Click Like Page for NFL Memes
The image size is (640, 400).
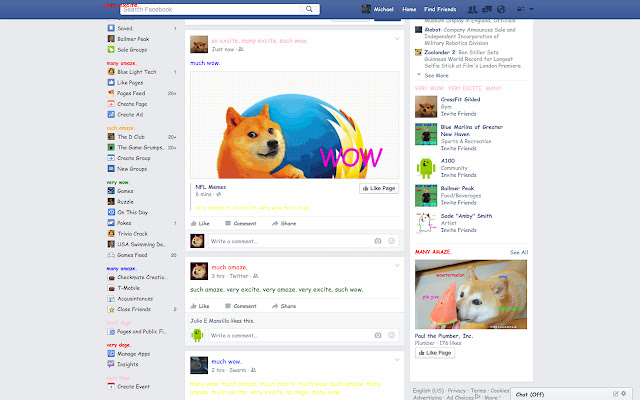pyautogui.click(x=379, y=188)
